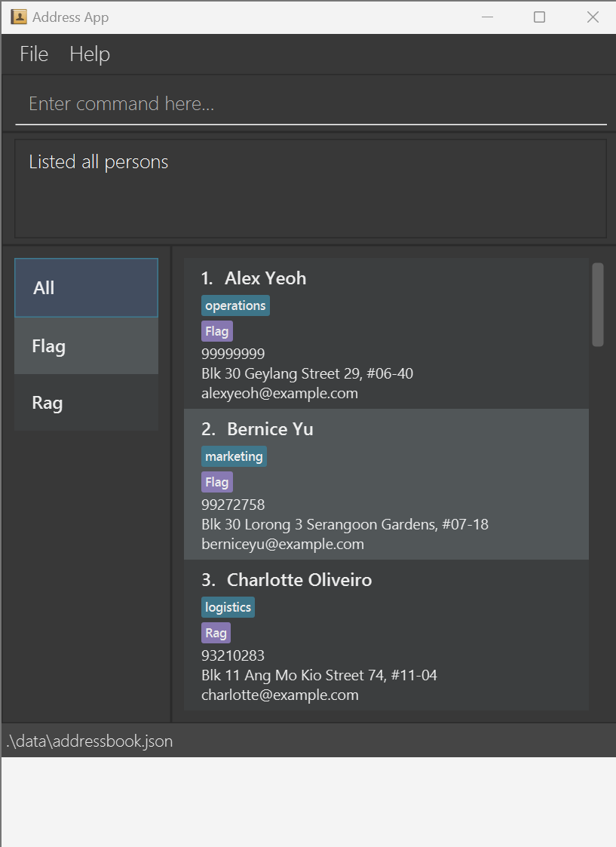
Task: Maximize the Address App window
Action: point(539,17)
